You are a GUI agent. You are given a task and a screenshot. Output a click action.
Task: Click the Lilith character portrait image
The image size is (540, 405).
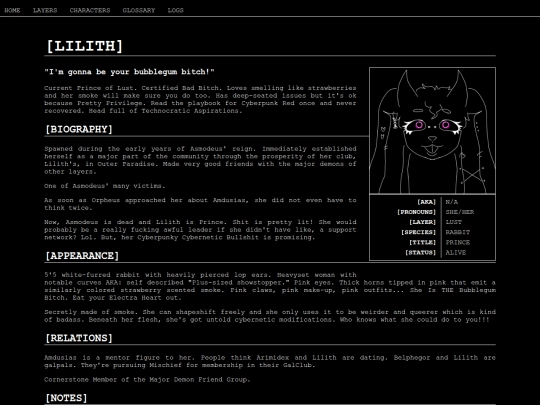(x=432, y=131)
